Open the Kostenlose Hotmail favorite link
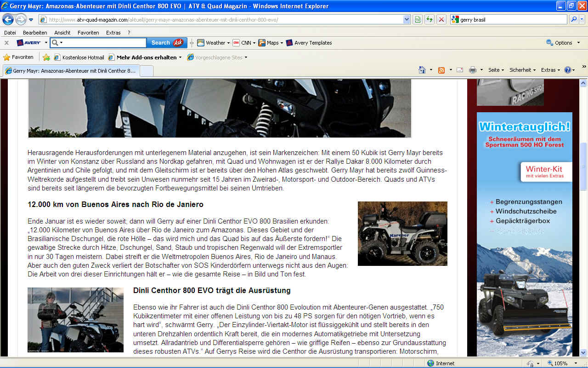The image size is (588, 368). (79, 57)
